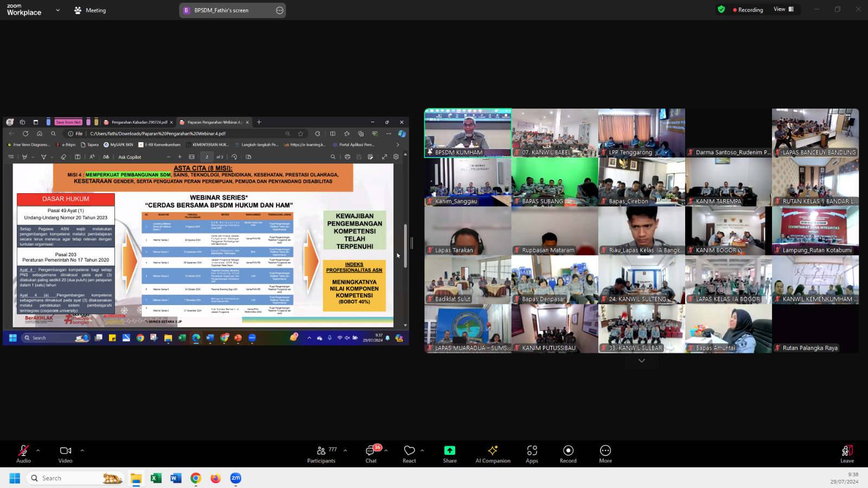Screen dimensions: 868x488
Task: Click the Record button icon
Action: pyautogui.click(x=568, y=451)
